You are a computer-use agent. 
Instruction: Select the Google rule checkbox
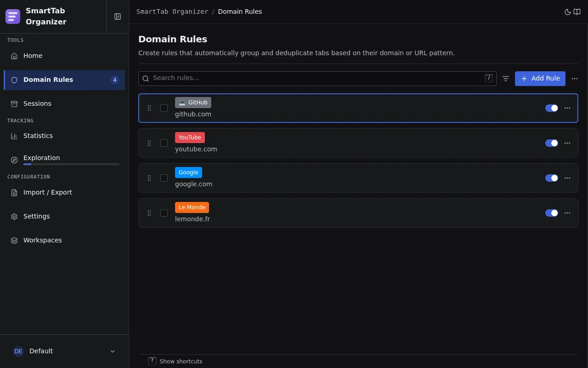click(x=164, y=178)
